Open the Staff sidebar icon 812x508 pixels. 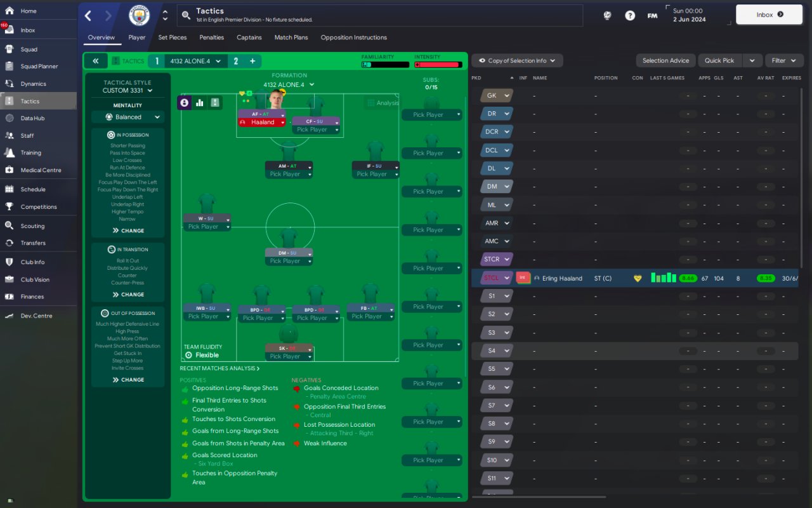(10, 135)
